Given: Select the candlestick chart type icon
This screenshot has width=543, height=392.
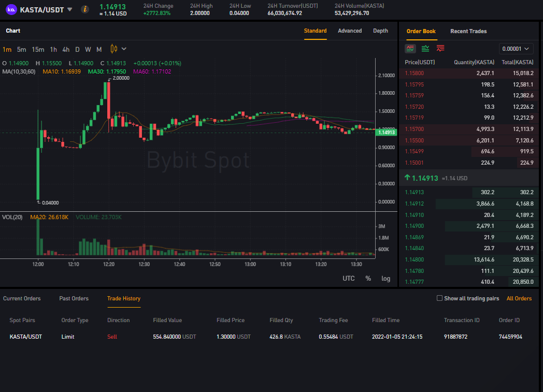Looking at the screenshot, I should pos(113,49).
